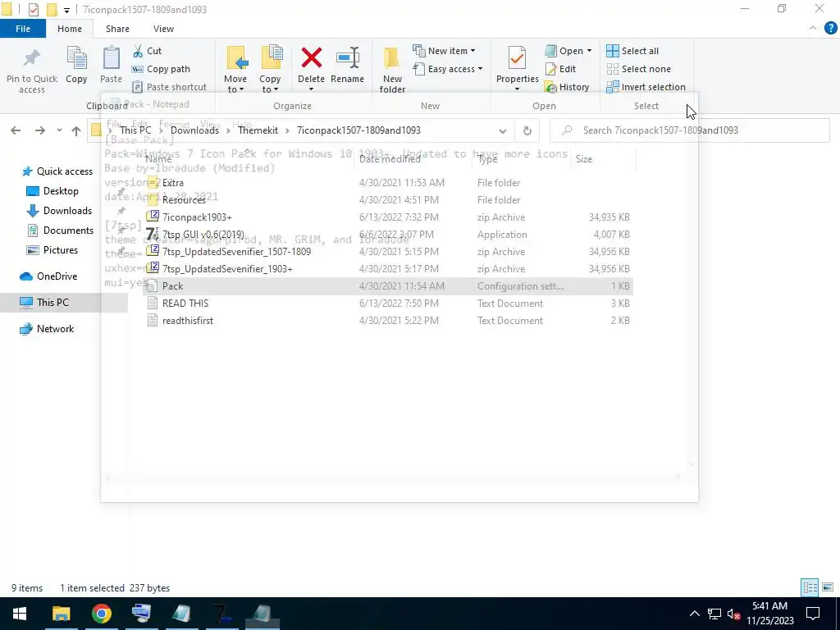The width and height of the screenshot is (840, 630).
Task: Launch Chrome from taskbar
Action: (101, 614)
